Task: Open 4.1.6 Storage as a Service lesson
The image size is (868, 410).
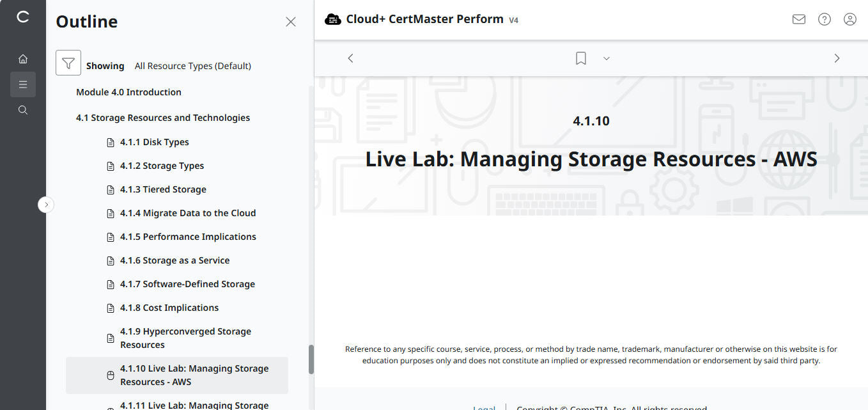Action: tap(174, 260)
